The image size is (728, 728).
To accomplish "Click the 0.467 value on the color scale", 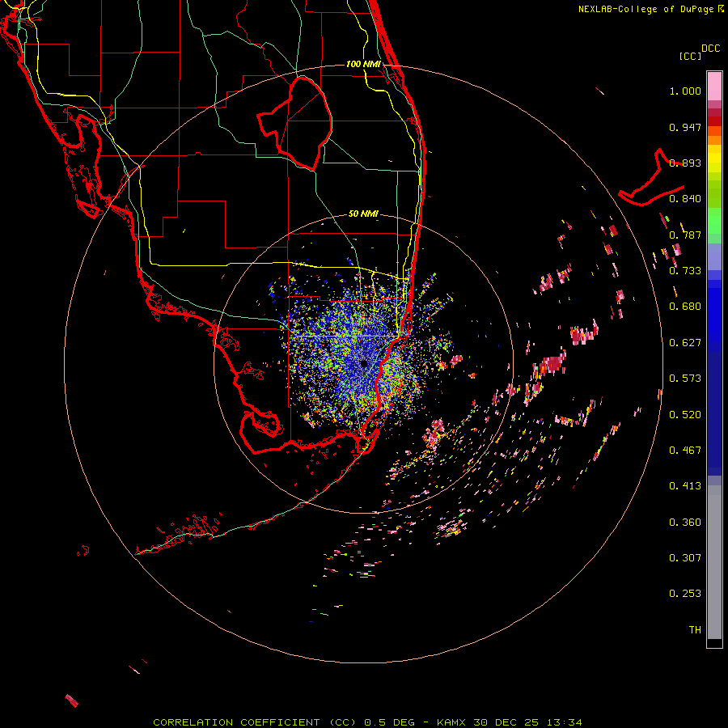I will point(685,451).
